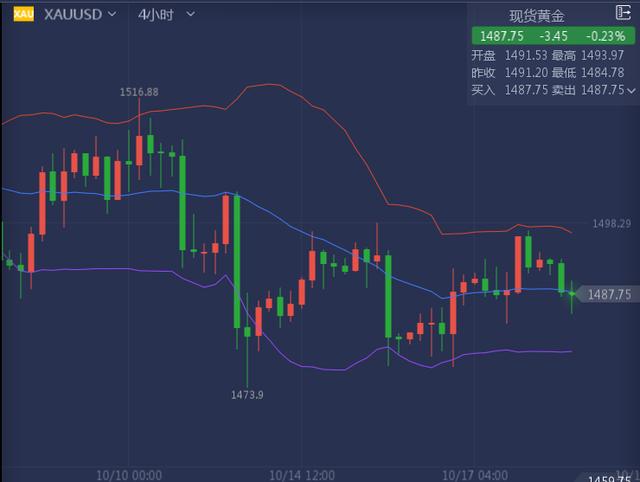The width and height of the screenshot is (640, 482).
Task: Click the 1498.29 upper band value label
Action: tap(611, 223)
